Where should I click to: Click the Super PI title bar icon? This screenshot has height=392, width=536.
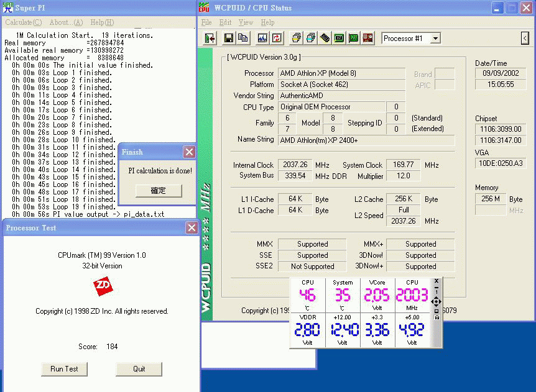pyautogui.click(x=7, y=7)
